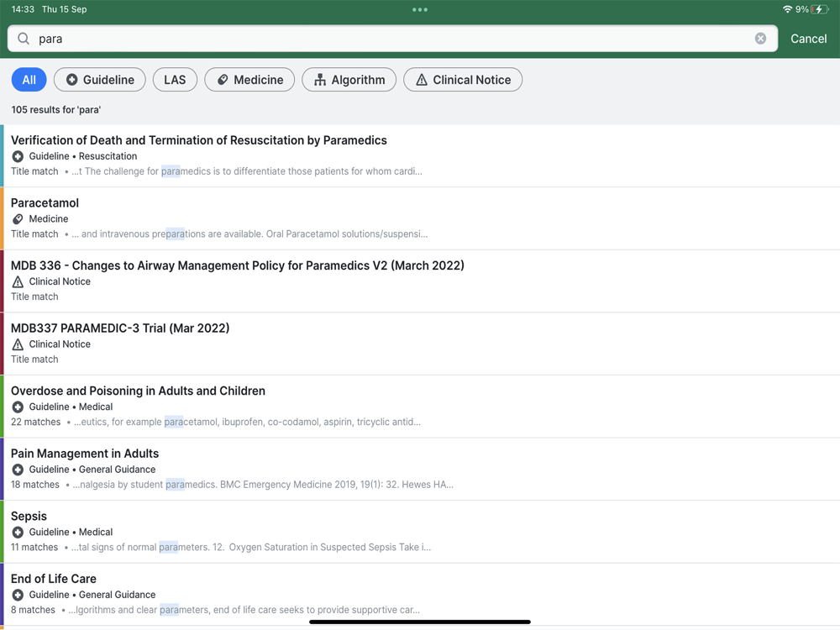
Task: Tap '22 matches' under Overdose and Poisoning
Action: (x=36, y=423)
